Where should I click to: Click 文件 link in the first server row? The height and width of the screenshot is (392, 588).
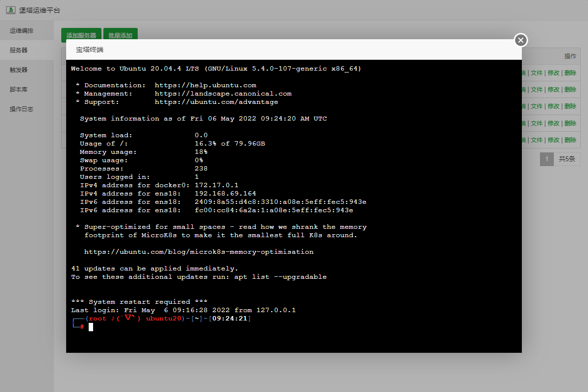537,73
